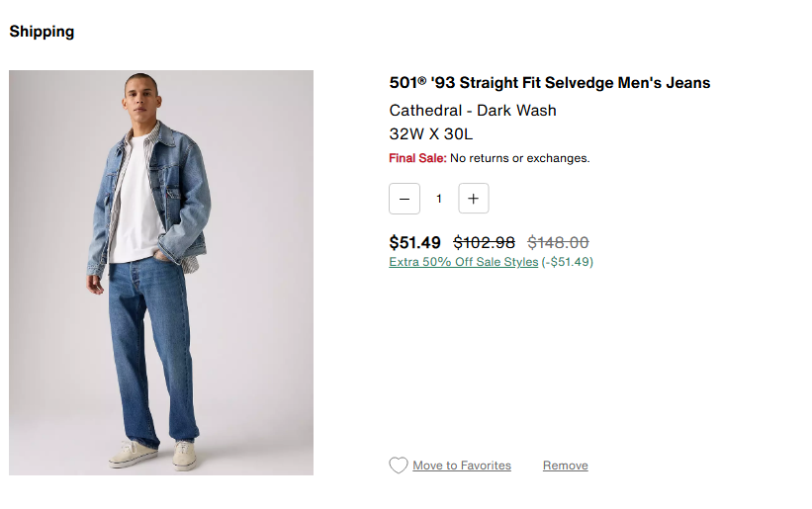Click the crossed-out $102.98 price
This screenshot has height=509, width=812.
(x=484, y=242)
